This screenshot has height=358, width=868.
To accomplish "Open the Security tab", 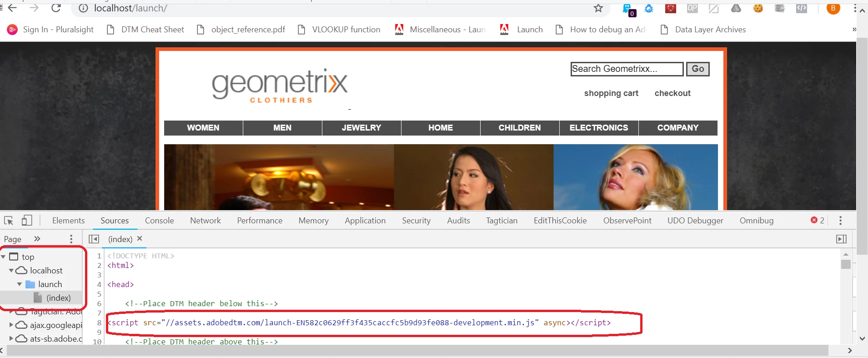I will (416, 221).
